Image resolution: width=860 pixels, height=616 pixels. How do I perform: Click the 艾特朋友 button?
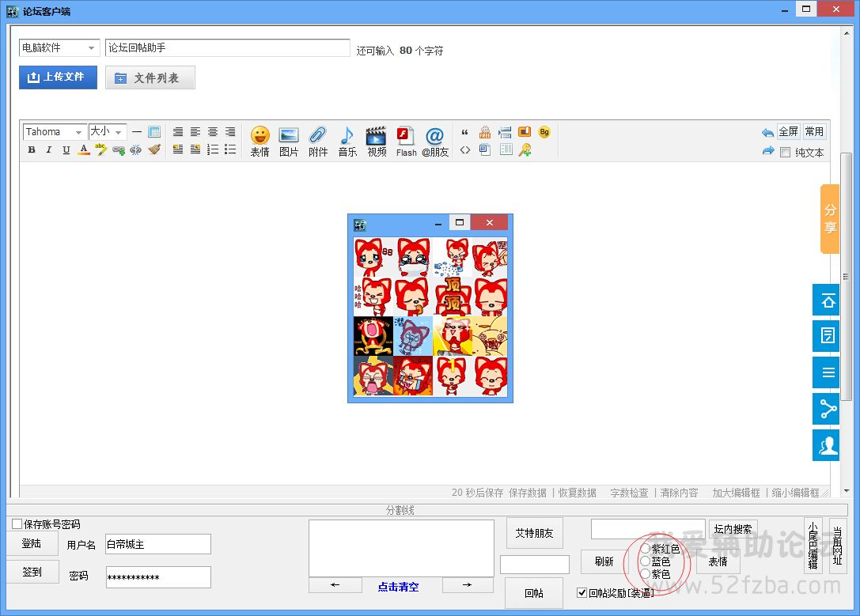click(x=534, y=533)
